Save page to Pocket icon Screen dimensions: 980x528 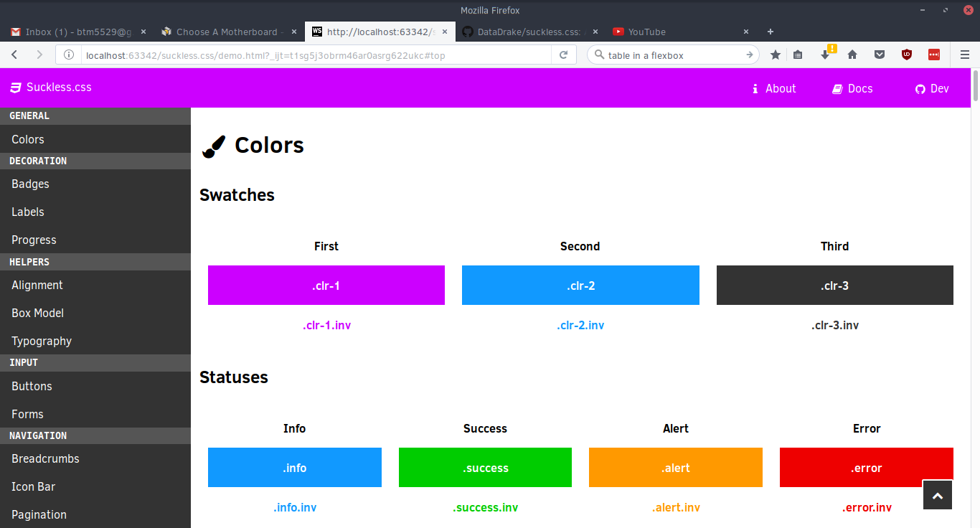pos(879,55)
